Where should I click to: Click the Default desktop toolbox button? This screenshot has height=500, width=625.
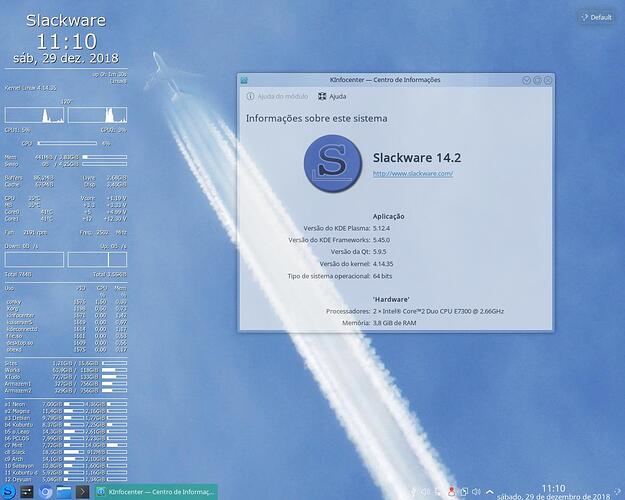[x=596, y=17]
